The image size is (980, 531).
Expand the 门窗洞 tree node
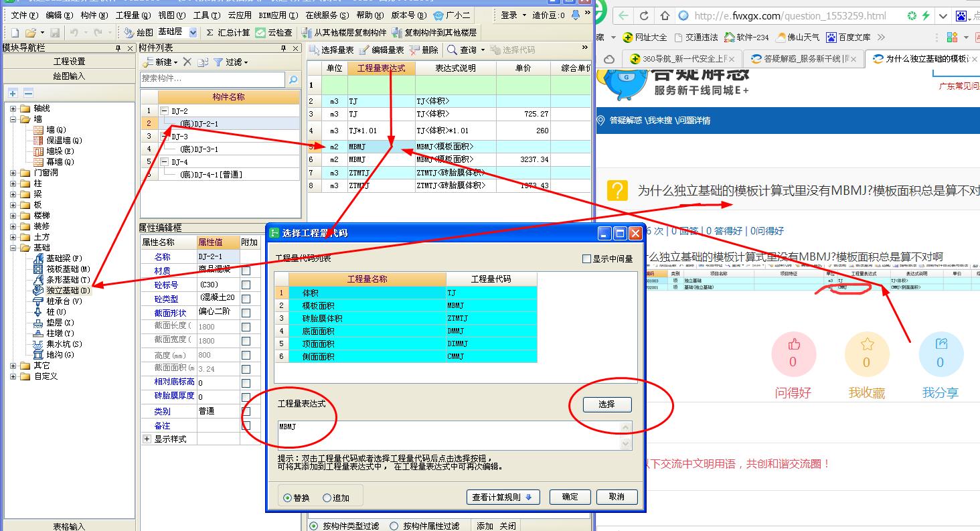point(13,173)
